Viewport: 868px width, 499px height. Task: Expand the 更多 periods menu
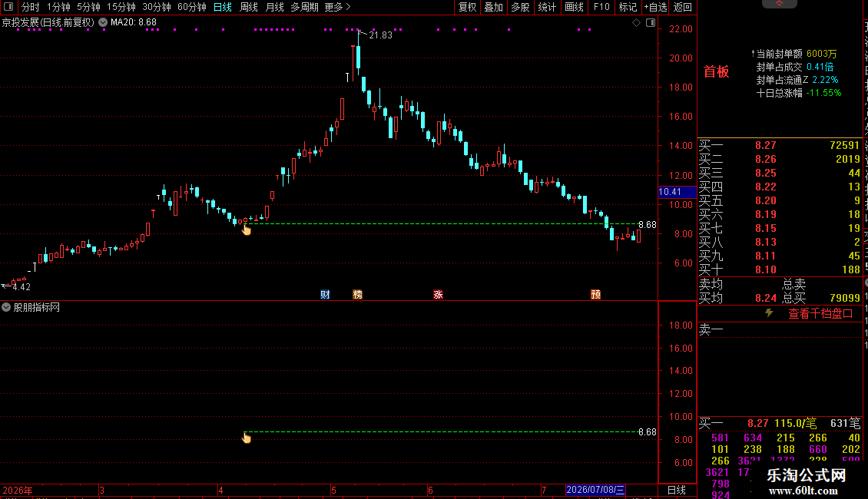(x=338, y=7)
